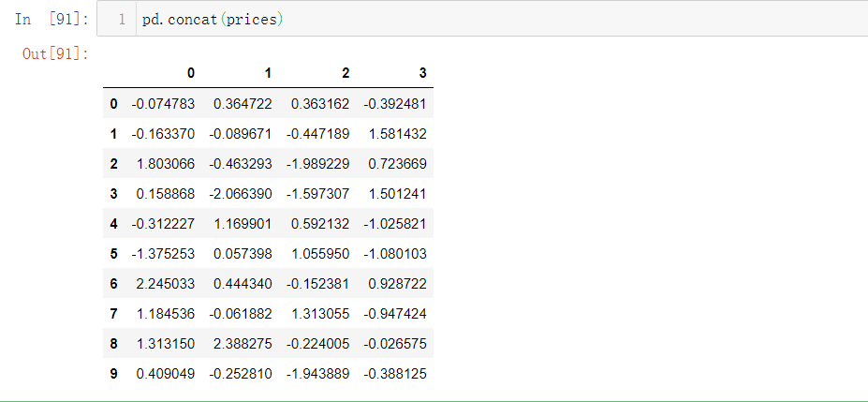Click row index 6 of the DataFrame
868x402 pixels.
113,284
